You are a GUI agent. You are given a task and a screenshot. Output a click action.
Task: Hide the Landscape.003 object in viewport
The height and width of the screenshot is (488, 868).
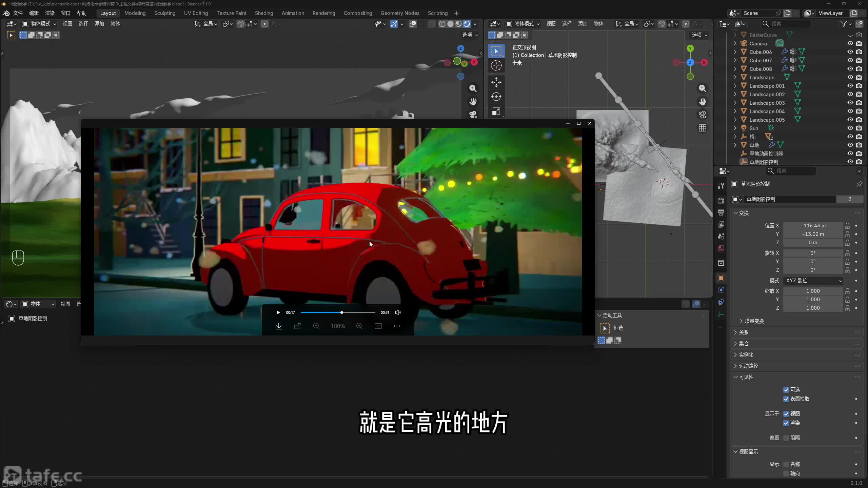850,103
